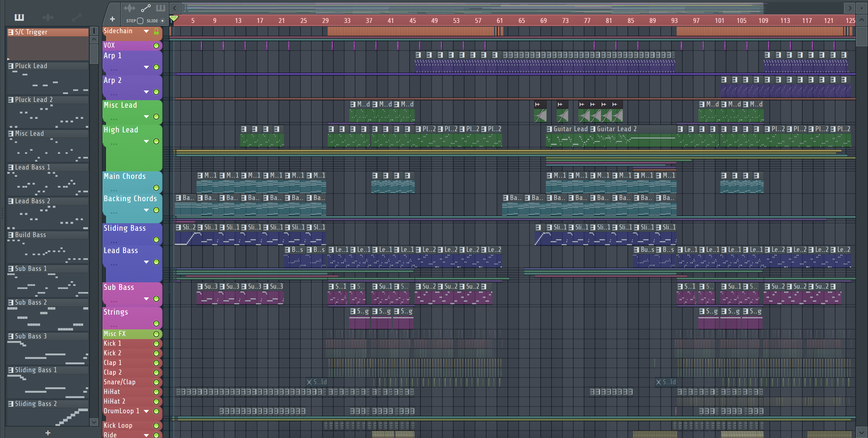Toggle the SLIDE radio option

coord(162,21)
